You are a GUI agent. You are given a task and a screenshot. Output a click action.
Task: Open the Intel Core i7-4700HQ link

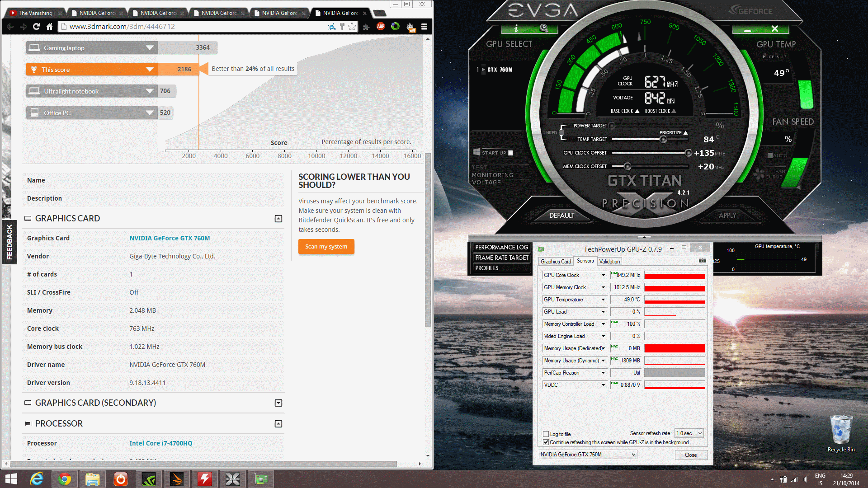[160, 443]
